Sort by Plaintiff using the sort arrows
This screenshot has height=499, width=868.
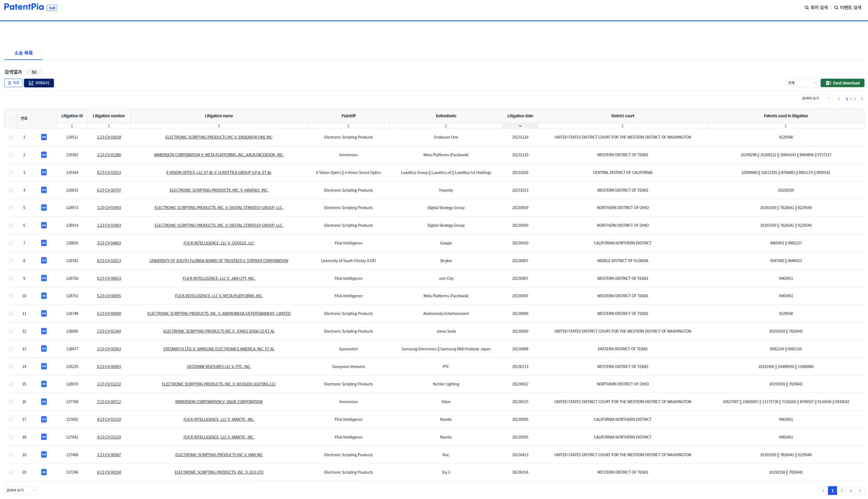[x=348, y=126]
